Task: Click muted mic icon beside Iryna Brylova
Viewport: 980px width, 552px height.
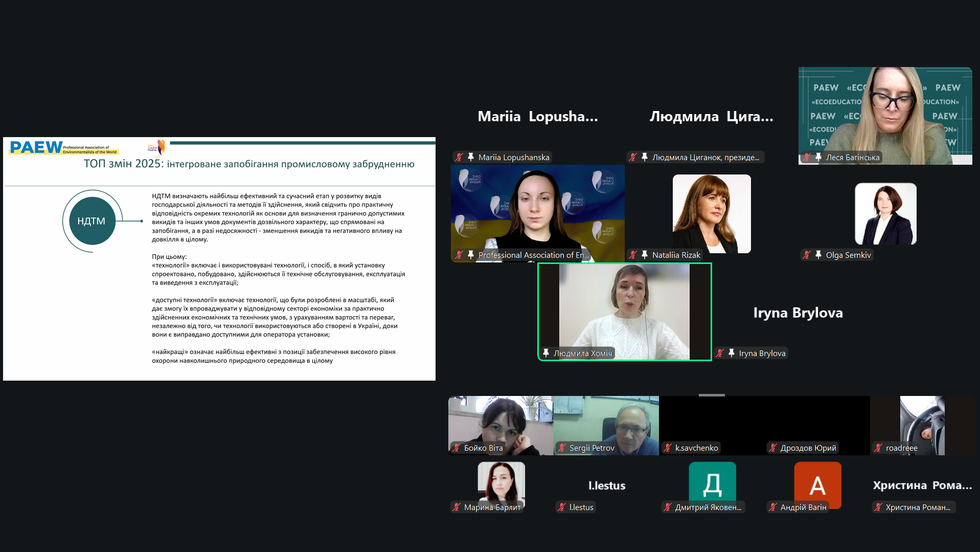Action: pos(720,353)
